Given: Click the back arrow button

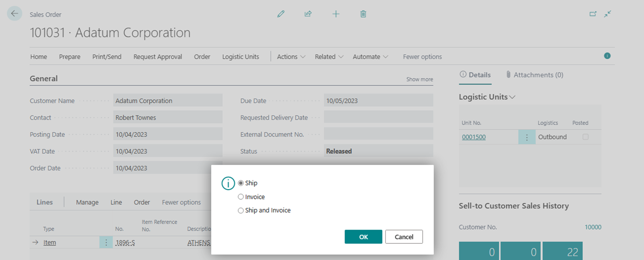Looking at the screenshot, I should pyautogui.click(x=14, y=14).
